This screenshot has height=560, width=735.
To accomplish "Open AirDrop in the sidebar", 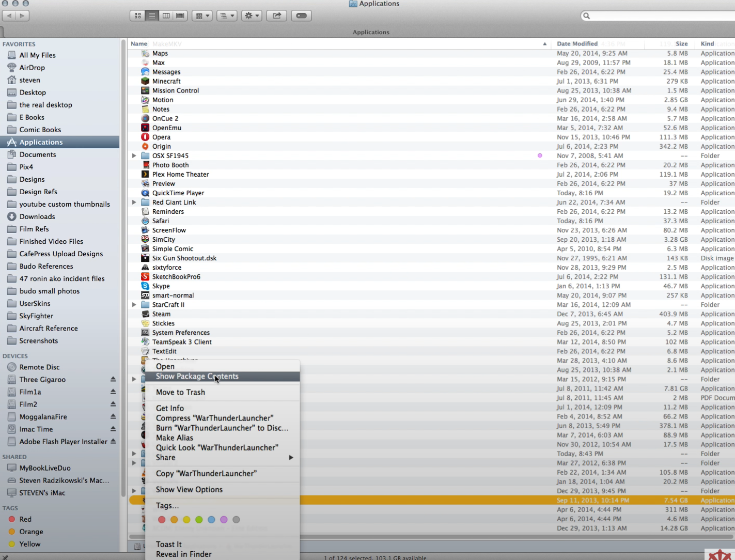I will click(32, 68).
